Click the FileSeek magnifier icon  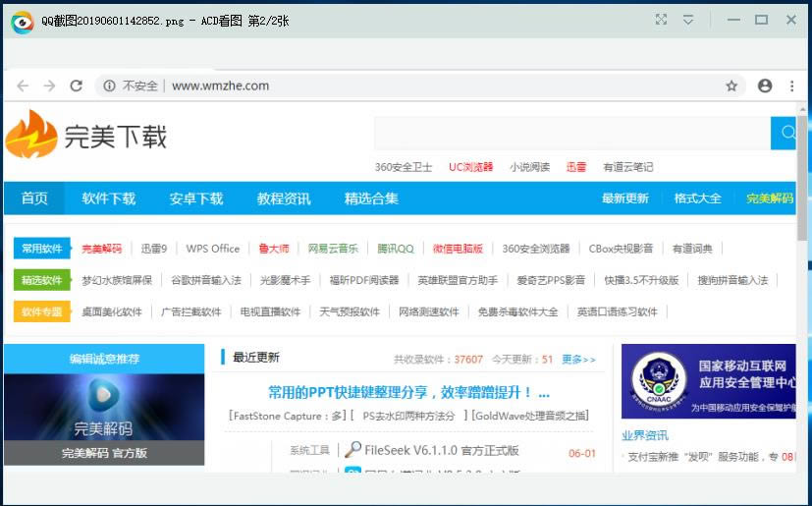[352, 449]
